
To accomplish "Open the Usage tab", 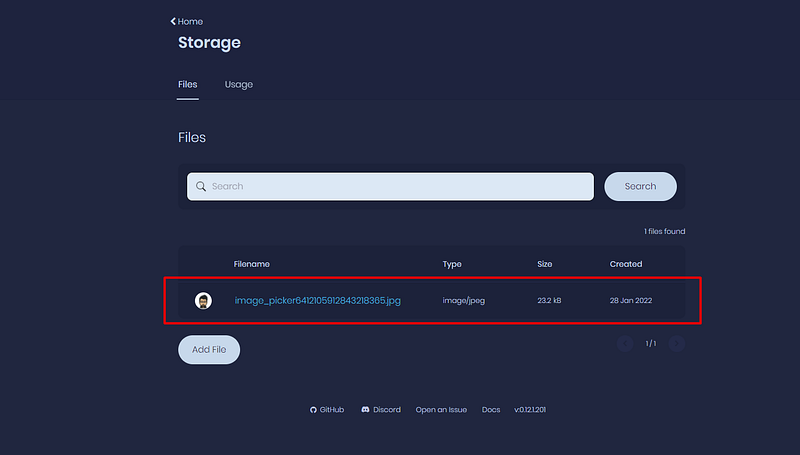I will point(239,85).
